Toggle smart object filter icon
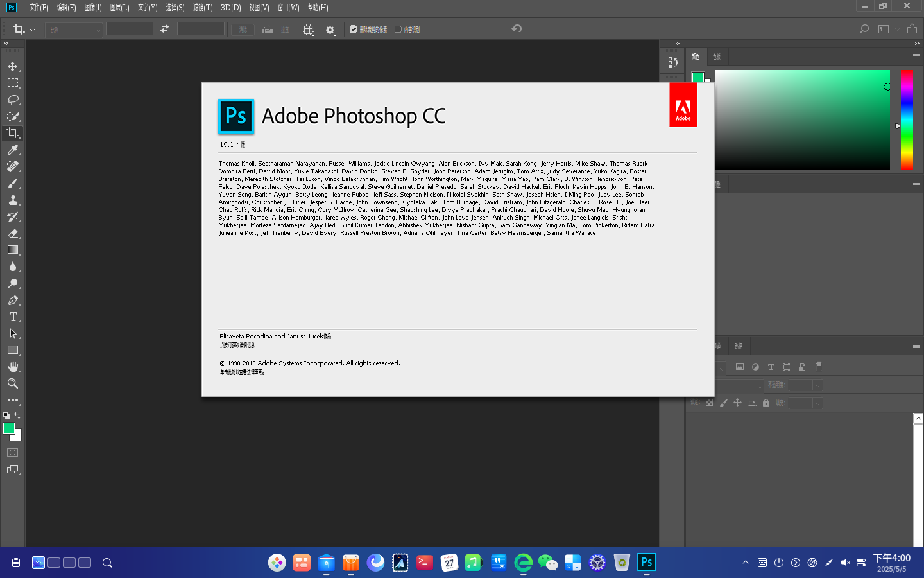924x578 pixels. point(801,367)
